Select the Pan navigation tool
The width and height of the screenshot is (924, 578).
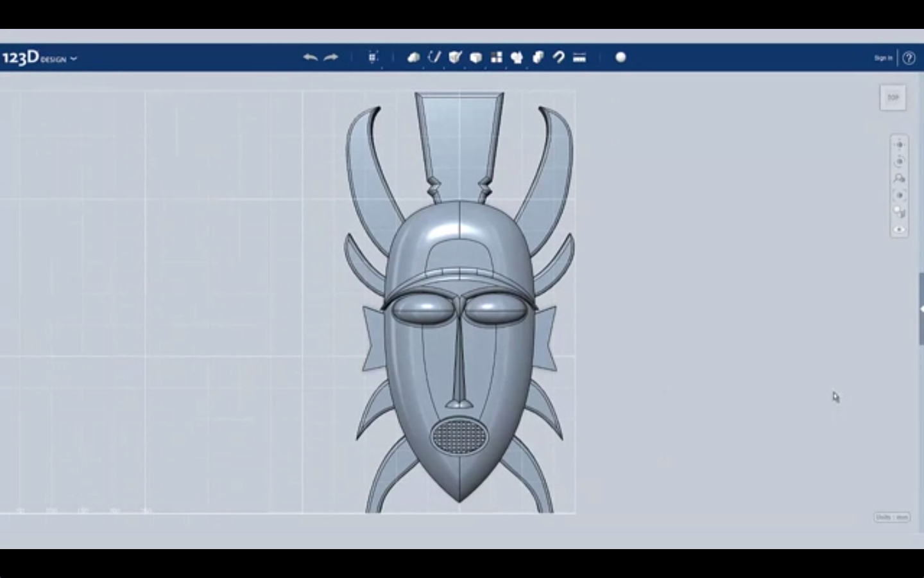tap(899, 144)
